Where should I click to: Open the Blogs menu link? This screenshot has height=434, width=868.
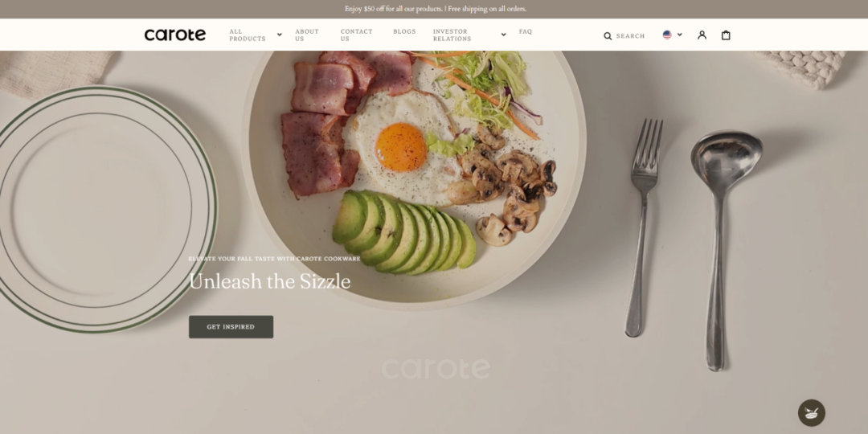(404, 31)
